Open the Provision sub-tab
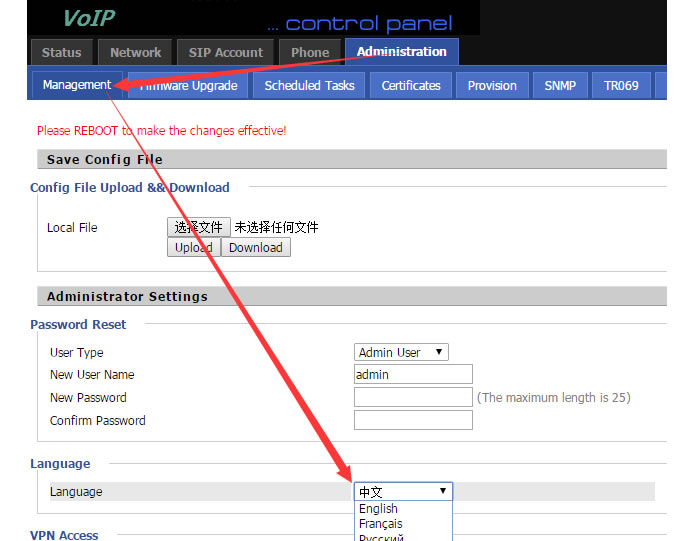Image resolution: width=693 pixels, height=541 pixels. coord(492,86)
